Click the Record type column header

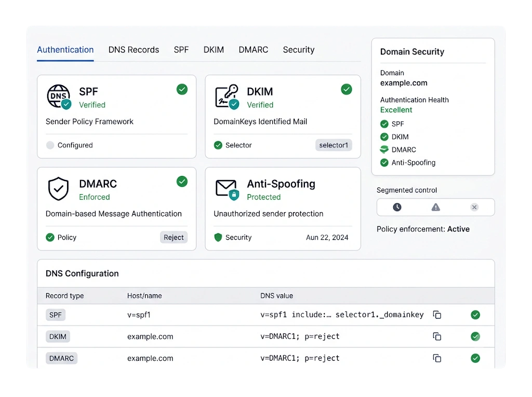point(64,296)
